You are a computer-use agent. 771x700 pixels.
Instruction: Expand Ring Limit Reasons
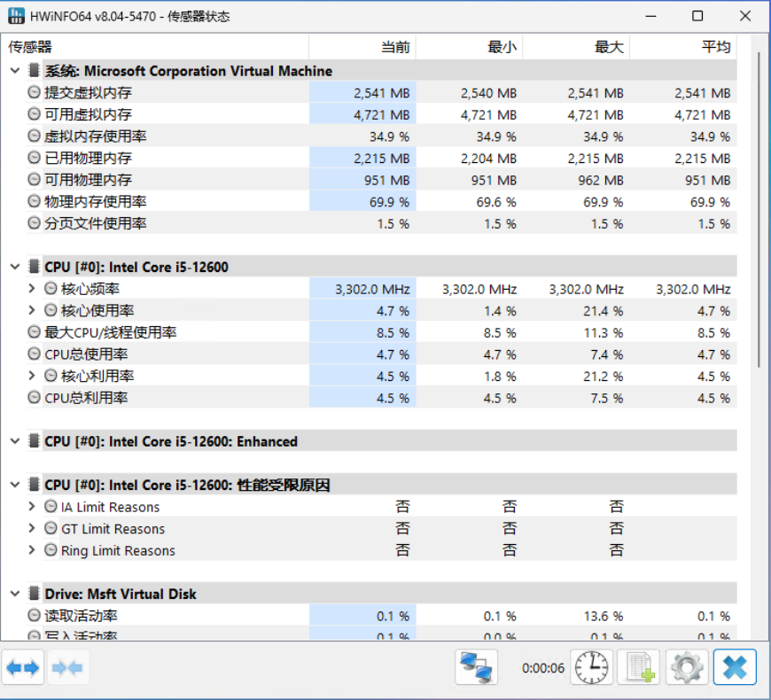pos(32,549)
